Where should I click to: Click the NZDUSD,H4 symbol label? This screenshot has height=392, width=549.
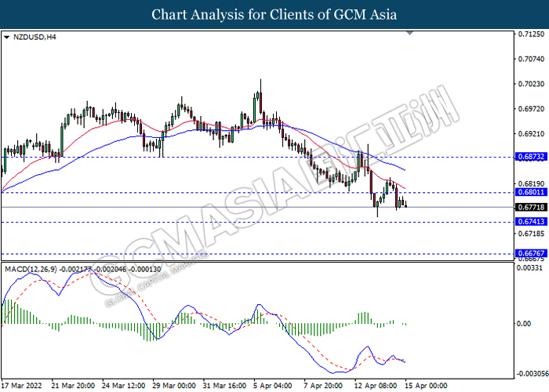(x=35, y=37)
